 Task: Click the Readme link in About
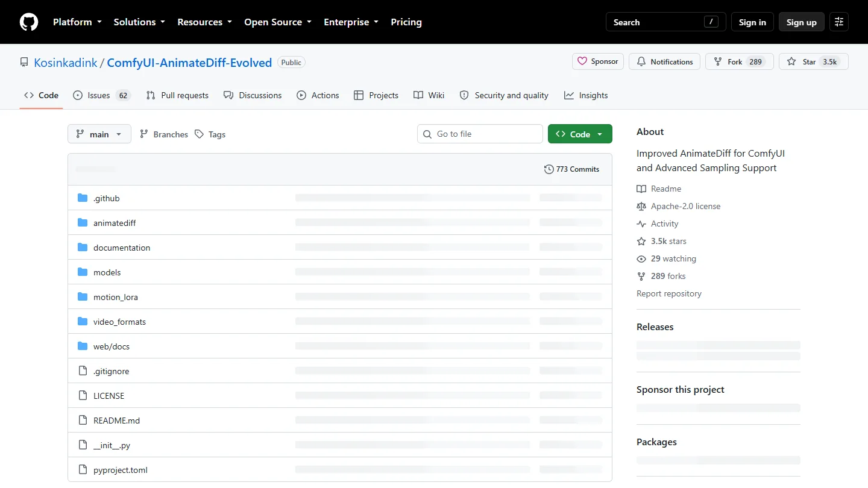[x=659, y=189]
